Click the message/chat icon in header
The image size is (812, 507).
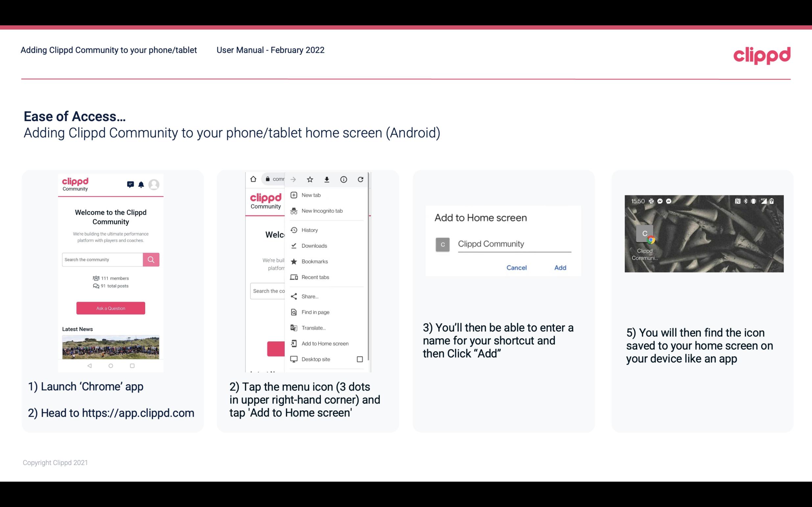pyautogui.click(x=130, y=185)
